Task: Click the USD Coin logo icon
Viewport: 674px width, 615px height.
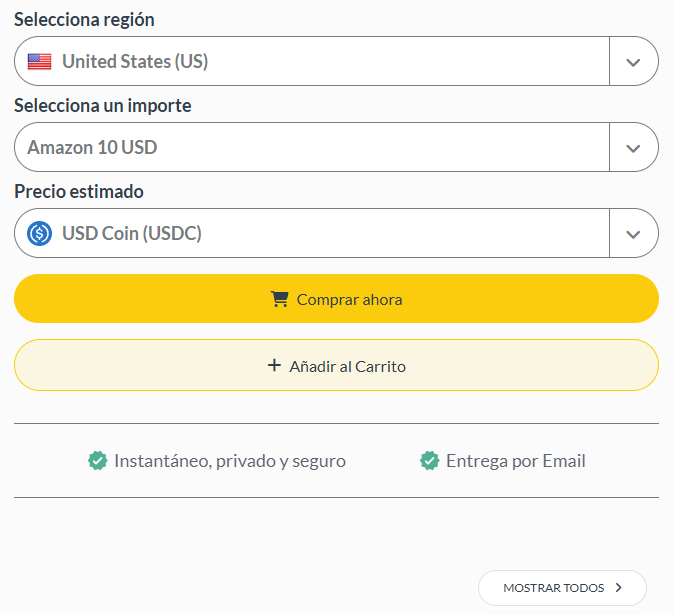Action: [x=40, y=233]
